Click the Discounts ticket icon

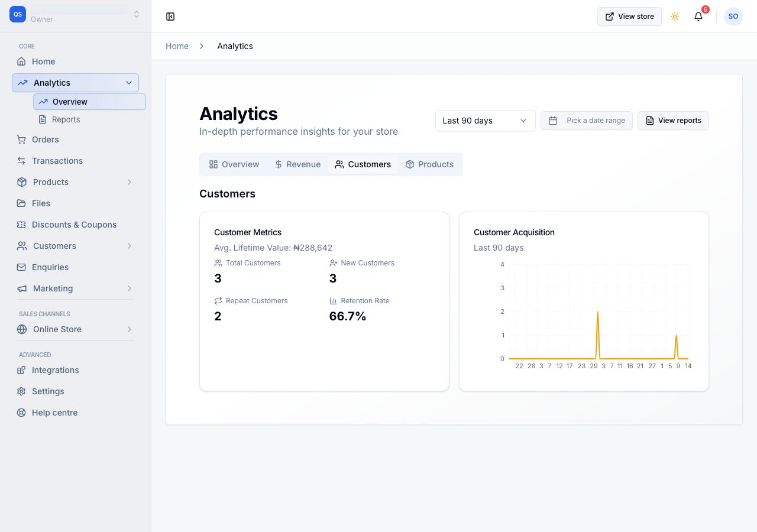pos(21,225)
